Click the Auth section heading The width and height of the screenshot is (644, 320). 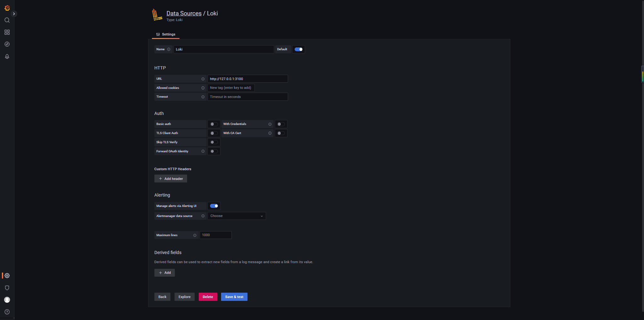point(159,113)
